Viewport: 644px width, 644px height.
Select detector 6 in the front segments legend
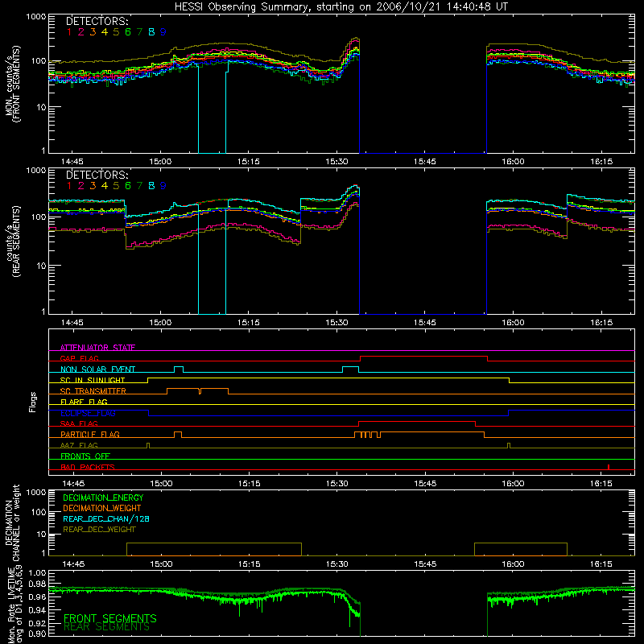[128, 32]
